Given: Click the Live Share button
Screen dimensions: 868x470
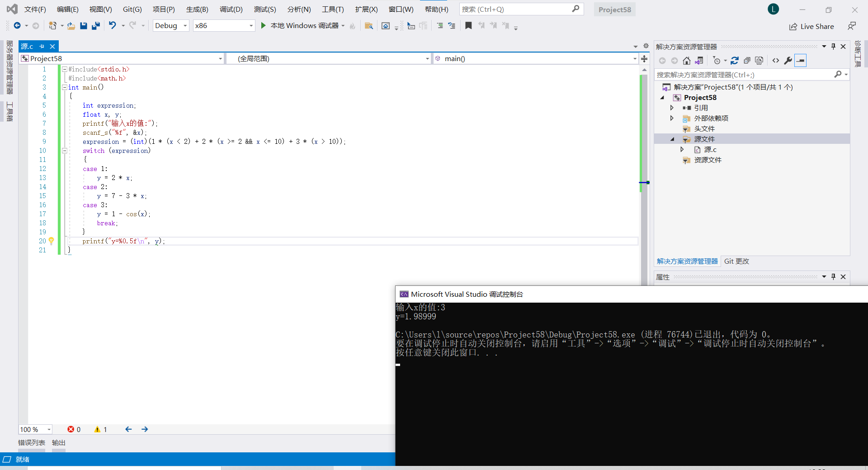Looking at the screenshot, I should (x=811, y=27).
